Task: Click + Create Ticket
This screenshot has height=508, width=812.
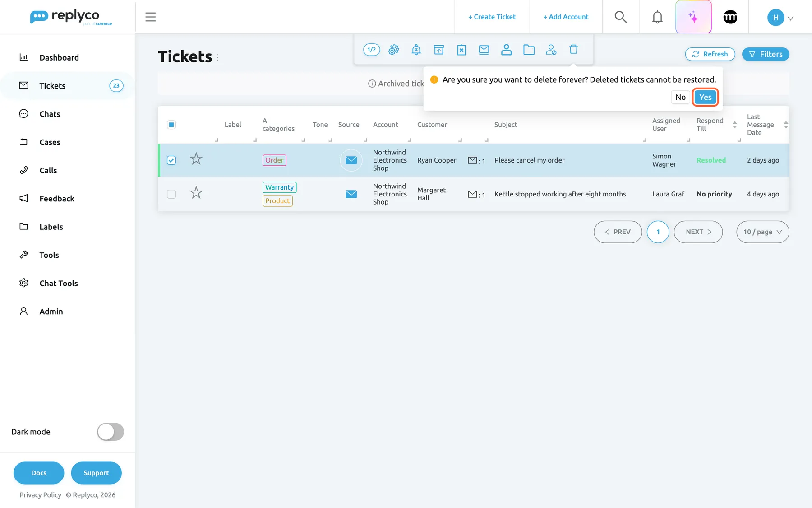Action: (x=492, y=17)
